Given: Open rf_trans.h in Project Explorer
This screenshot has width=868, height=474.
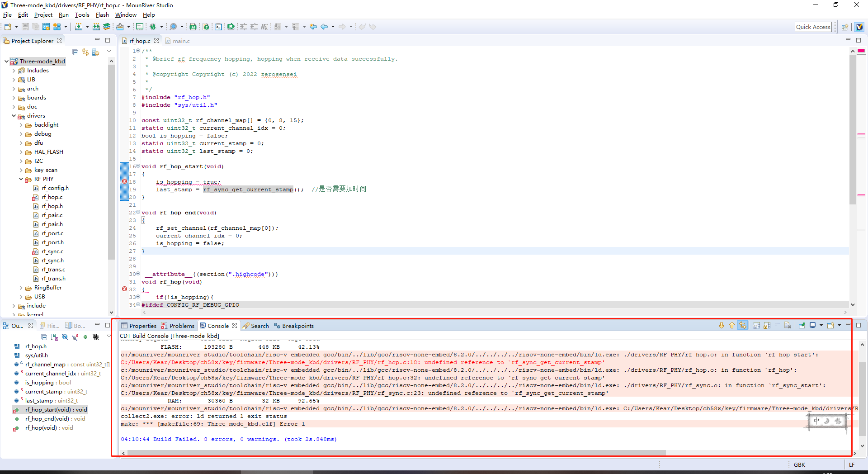Looking at the screenshot, I should click(53, 279).
